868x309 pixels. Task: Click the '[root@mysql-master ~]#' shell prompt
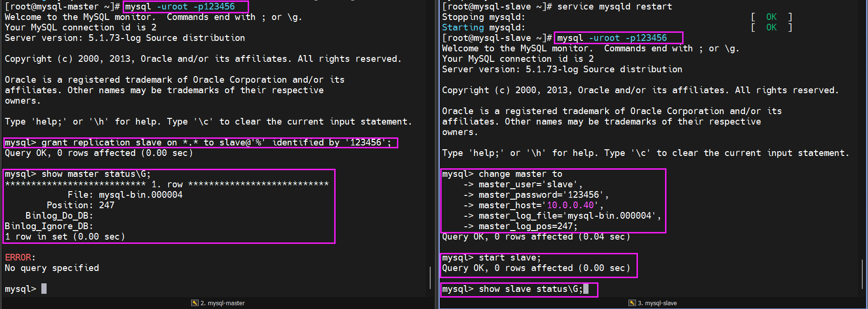click(62, 7)
